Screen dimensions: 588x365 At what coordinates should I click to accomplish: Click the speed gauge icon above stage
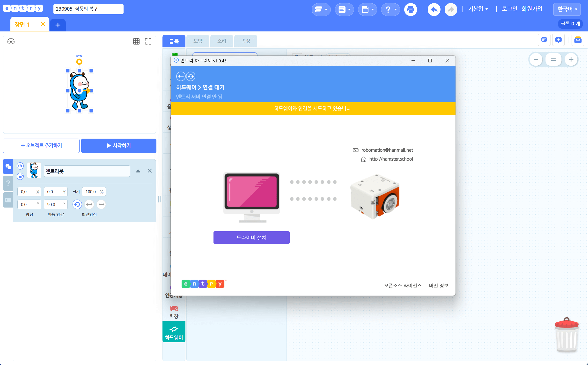[11, 41]
